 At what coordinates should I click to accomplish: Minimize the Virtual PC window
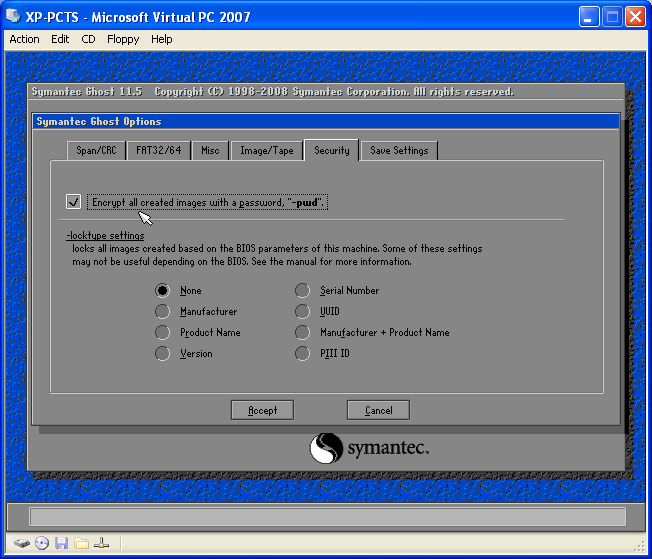(x=589, y=17)
